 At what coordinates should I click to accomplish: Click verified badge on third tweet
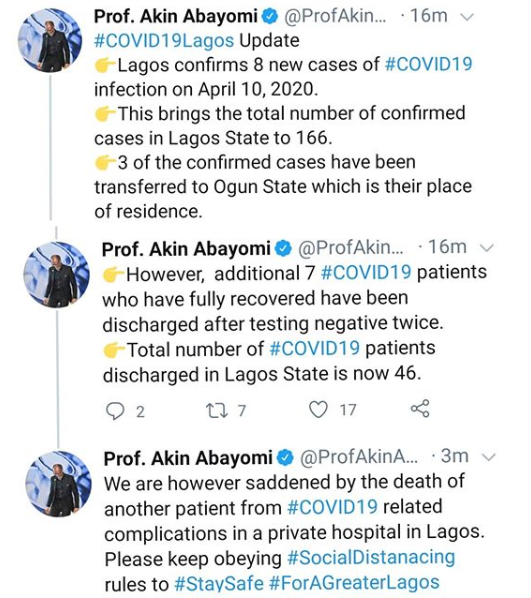(x=286, y=458)
